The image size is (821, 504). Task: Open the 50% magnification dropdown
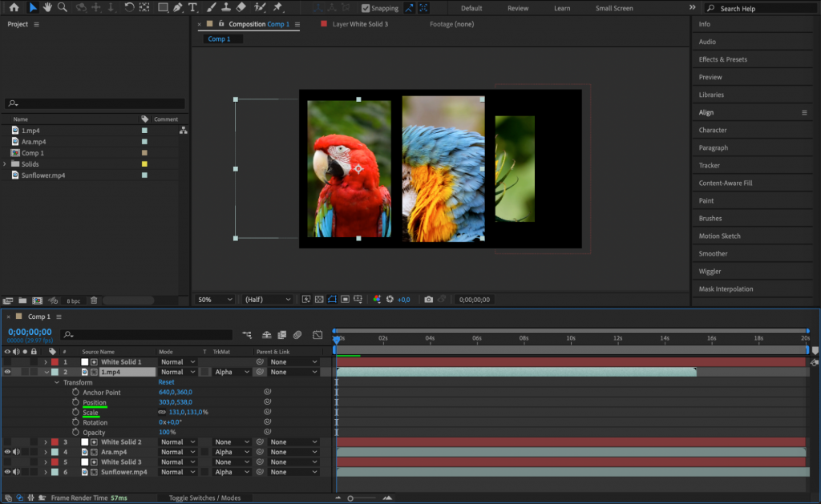point(213,299)
